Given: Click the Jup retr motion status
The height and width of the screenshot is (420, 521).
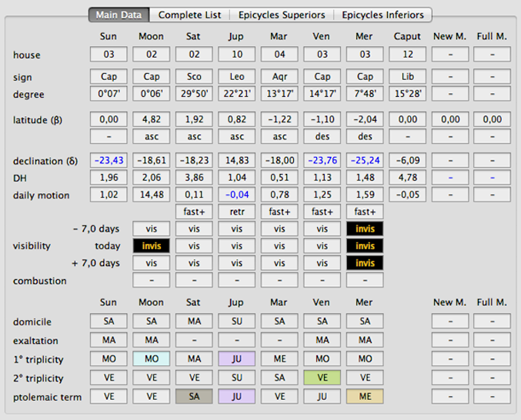Looking at the screenshot, I should (237, 212).
